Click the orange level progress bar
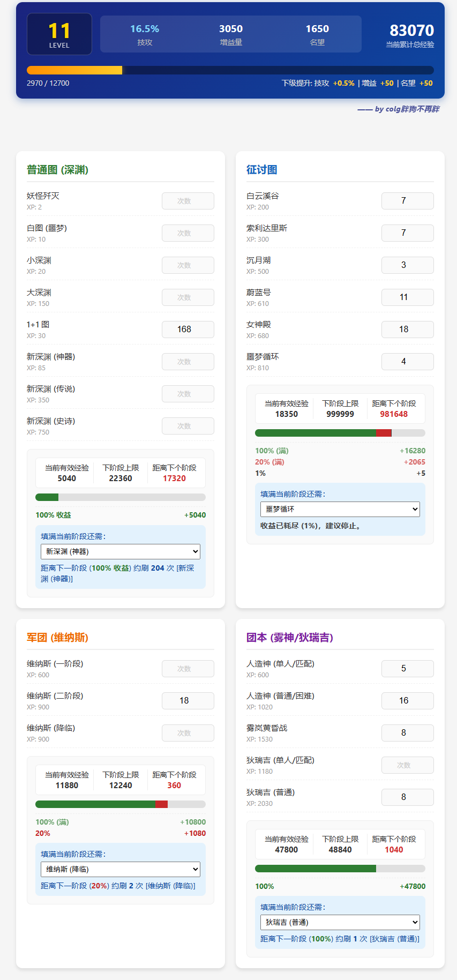The image size is (457, 980). [230, 70]
